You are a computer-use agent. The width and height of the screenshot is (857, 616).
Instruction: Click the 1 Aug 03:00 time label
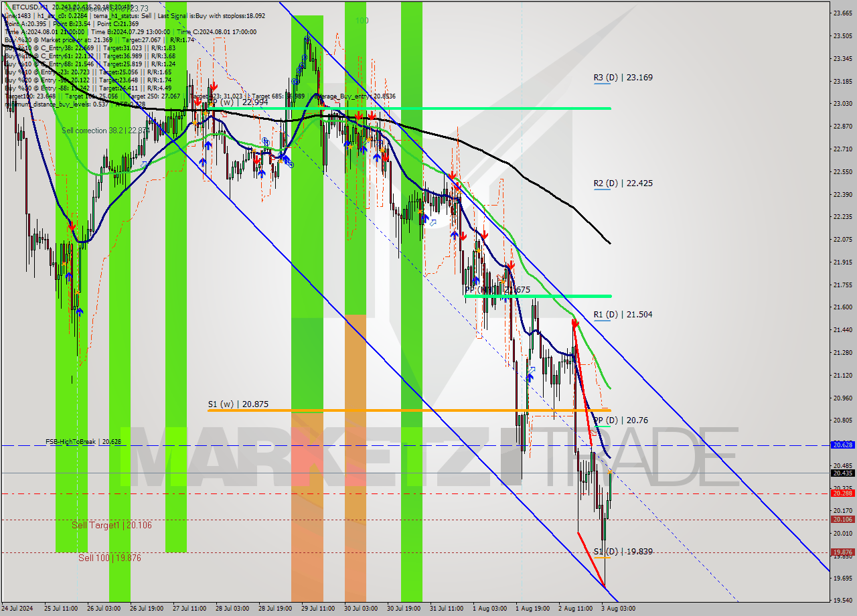point(489,609)
